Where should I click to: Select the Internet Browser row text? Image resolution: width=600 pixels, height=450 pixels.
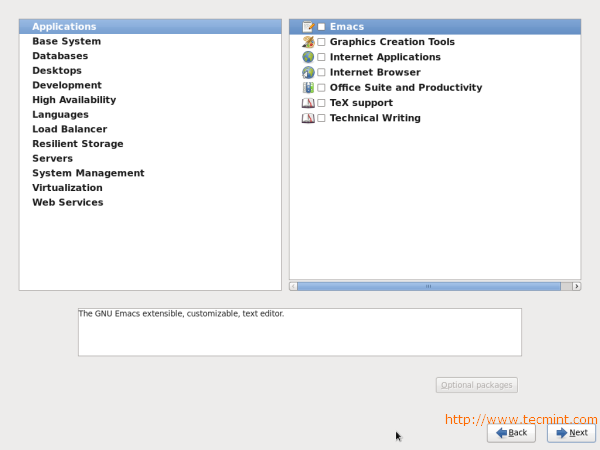[375, 72]
